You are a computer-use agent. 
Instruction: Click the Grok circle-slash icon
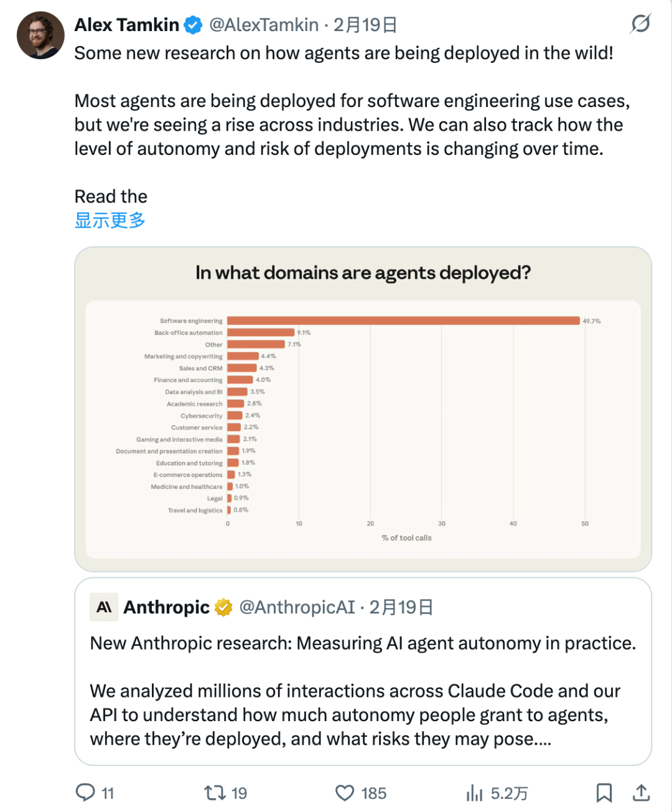point(640,24)
